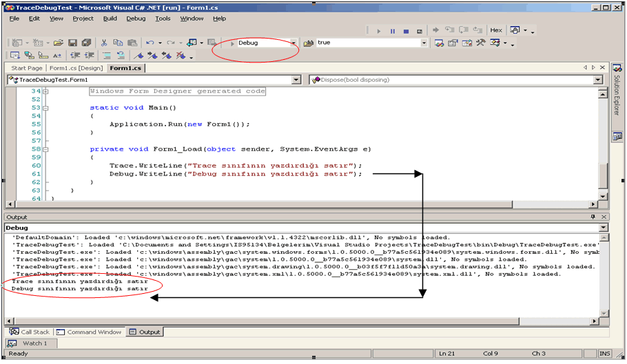This screenshot has width=627, height=364.
Task: Open the Dispose(bool disposing) member dropdown
Action: (597, 80)
